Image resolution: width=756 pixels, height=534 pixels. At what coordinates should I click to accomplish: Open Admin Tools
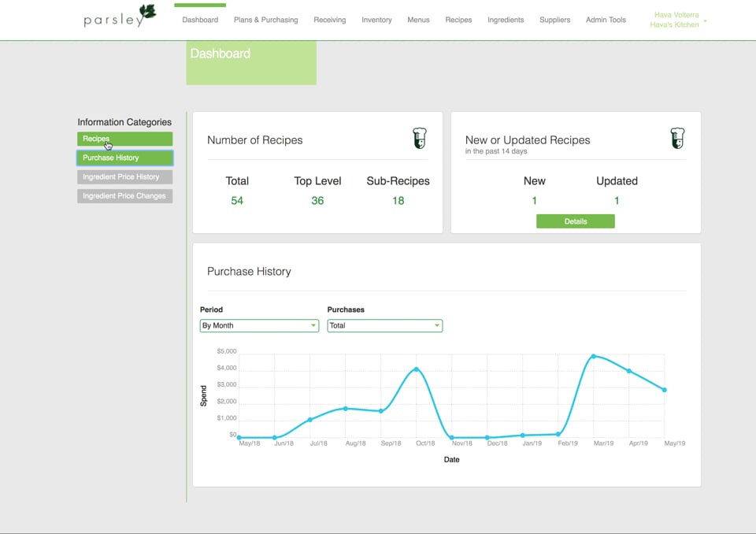[606, 20]
